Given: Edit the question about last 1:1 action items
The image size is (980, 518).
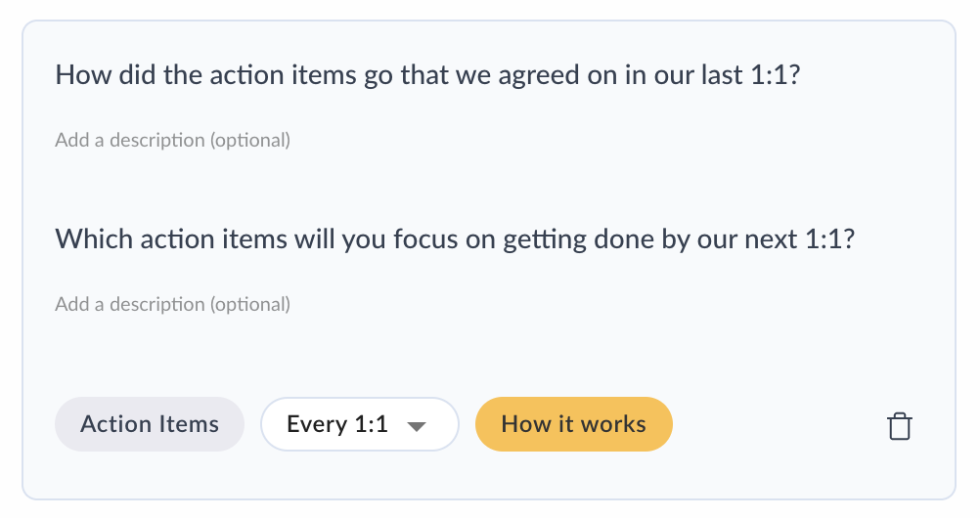Looking at the screenshot, I should click(427, 75).
